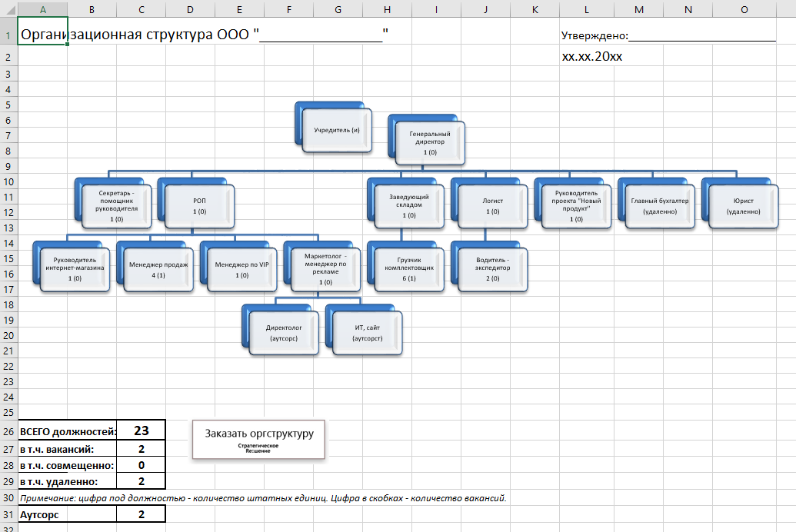Click the remote positions value cell C29
Screen dimensions: 796x532
pos(142,482)
